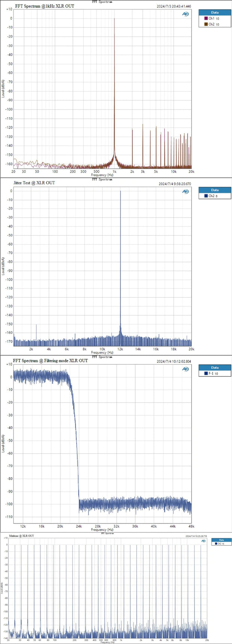Click the magenta Ch1 swatch in the first legend
This screenshot has height=644, width=232.
pyautogui.click(x=206, y=18)
